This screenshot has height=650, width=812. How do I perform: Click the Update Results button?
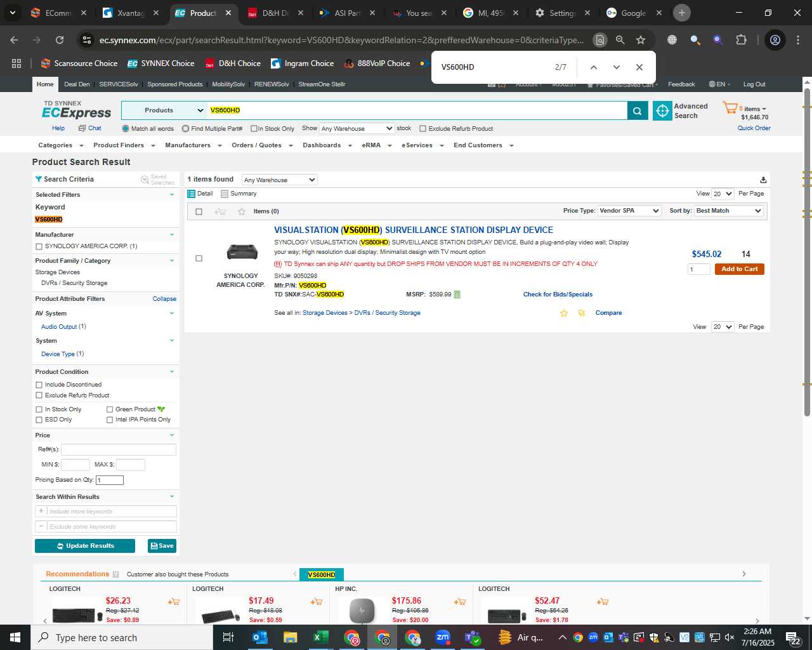coord(85,546)
